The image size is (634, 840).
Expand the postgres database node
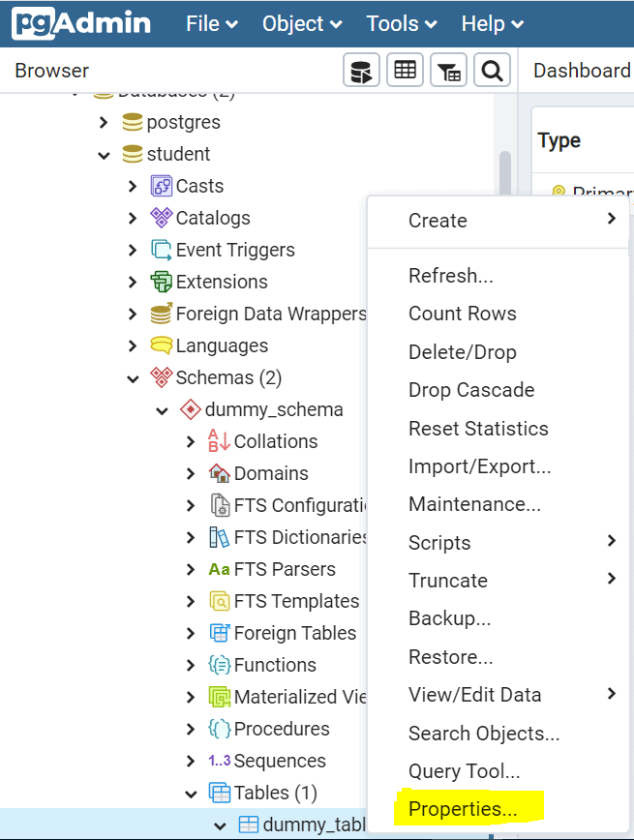coord(104,123)
